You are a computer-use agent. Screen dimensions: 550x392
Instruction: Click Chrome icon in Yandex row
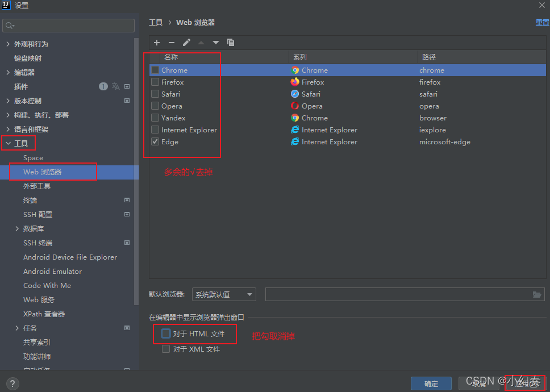click(x=295, y=118)
